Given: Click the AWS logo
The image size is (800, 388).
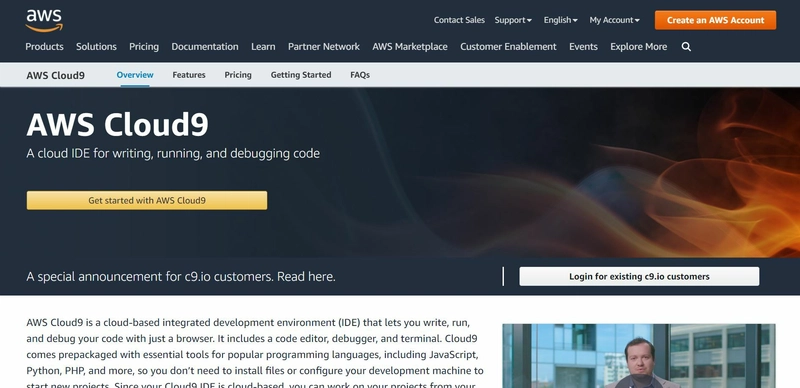Looking at the screenshot, I should coord(44,20).
